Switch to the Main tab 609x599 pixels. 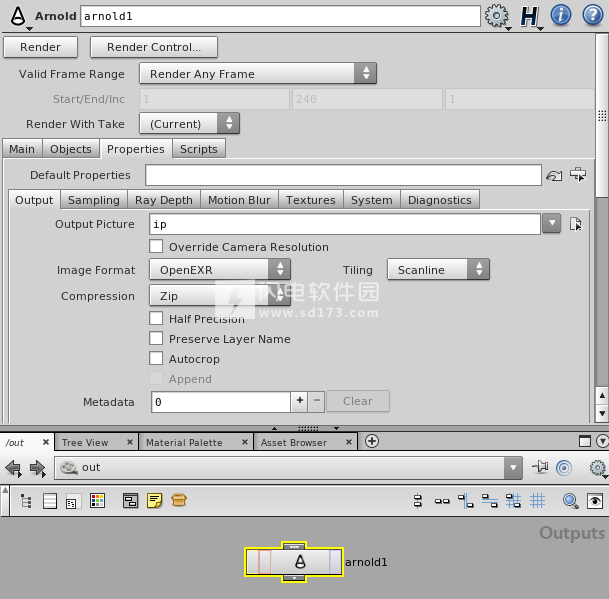[22, 149]
